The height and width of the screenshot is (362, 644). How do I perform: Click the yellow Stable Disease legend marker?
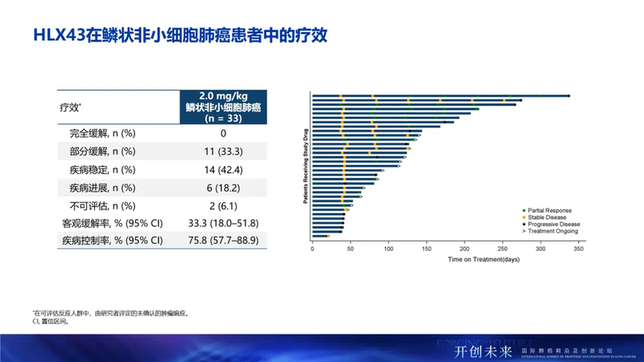[524, 217]
